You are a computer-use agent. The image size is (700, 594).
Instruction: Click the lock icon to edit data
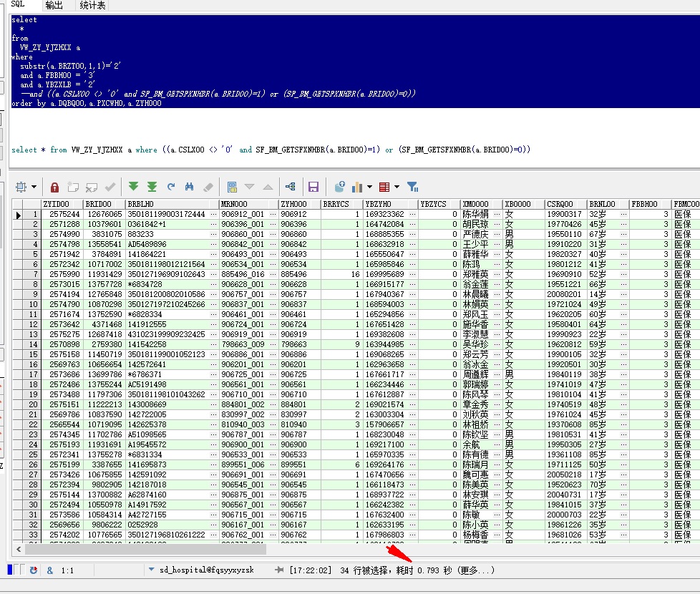coord(54,187)
